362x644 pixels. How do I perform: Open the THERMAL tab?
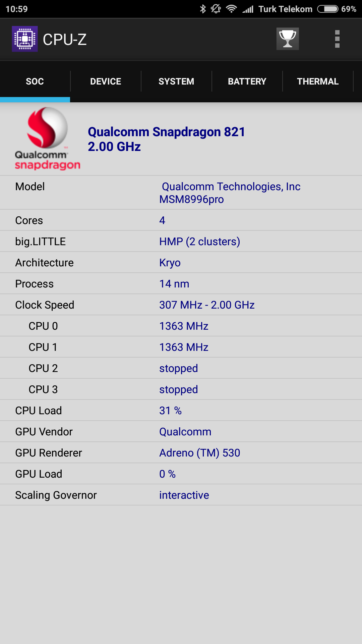pos(318,81)
